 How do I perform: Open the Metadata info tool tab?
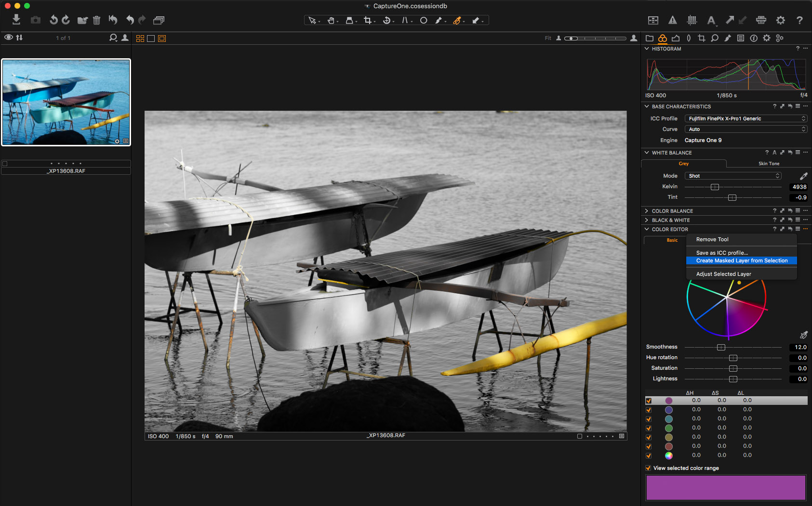[754, 38]
